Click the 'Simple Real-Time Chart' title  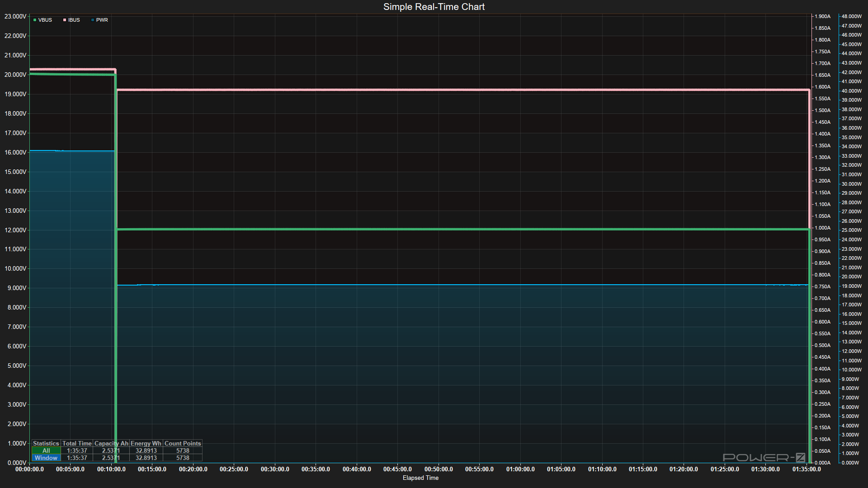[x=434, y=7]
